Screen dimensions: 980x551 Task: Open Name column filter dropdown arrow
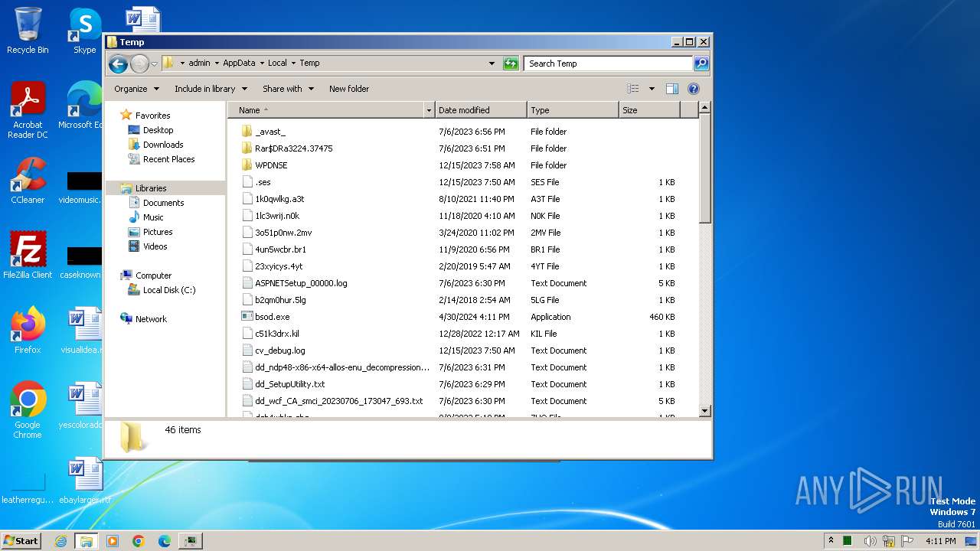429,110
